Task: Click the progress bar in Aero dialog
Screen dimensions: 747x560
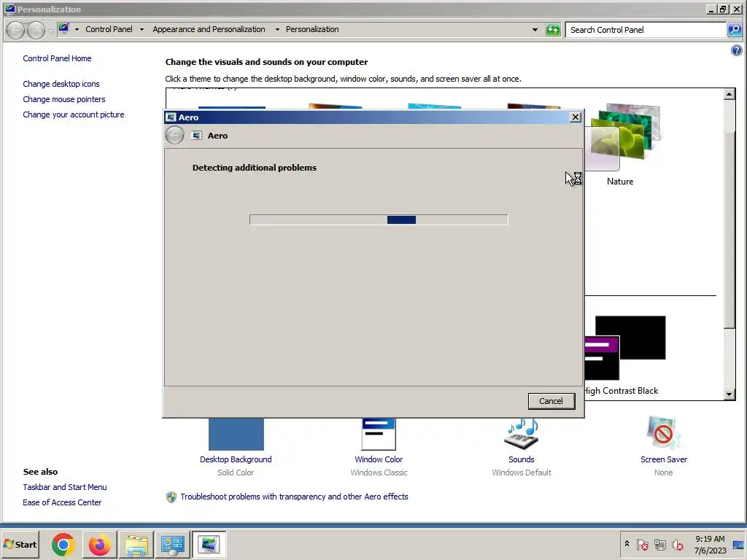Action: click(379, 219)
